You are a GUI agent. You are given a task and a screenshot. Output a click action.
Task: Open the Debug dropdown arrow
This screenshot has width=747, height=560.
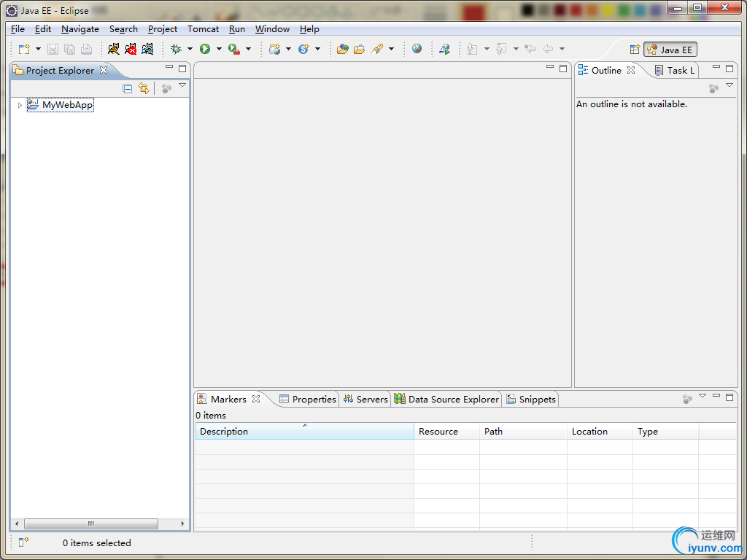190,49
